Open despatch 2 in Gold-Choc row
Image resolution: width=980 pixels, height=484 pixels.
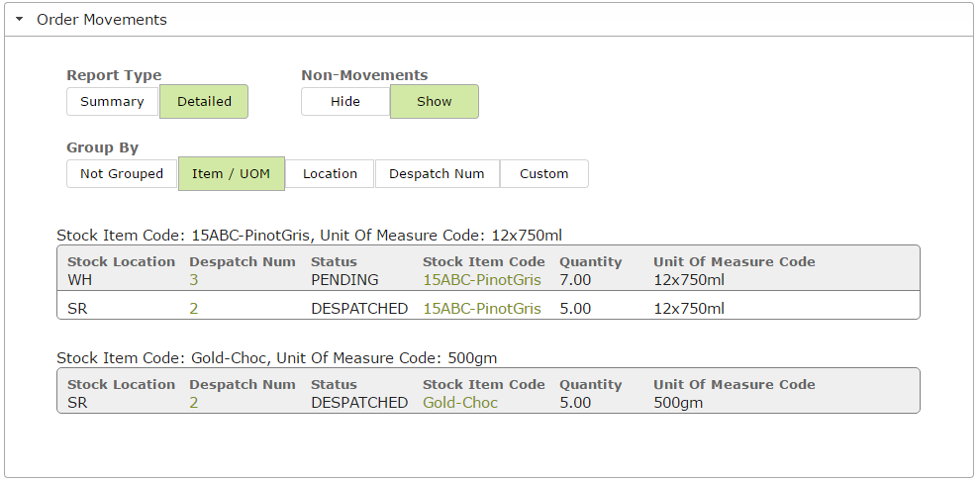pos(194,402)
